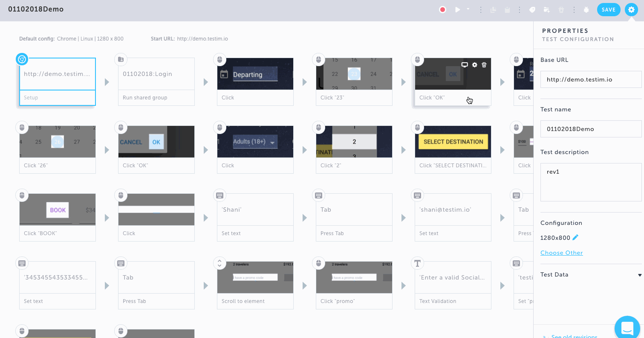Select the Scroll to element thumbnail
The height and width of the screenshot is (338, 644).
(255, 277)
